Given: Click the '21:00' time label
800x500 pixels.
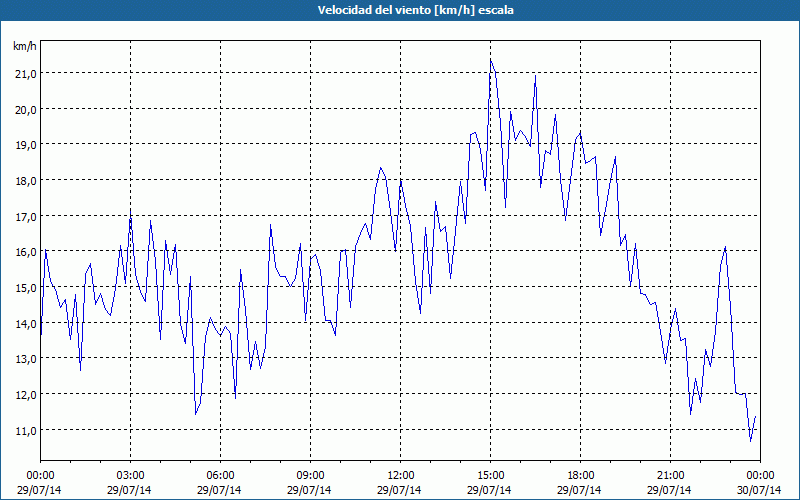Looking at the screenshot, I should pyautogui.click(x=670, y=476).
